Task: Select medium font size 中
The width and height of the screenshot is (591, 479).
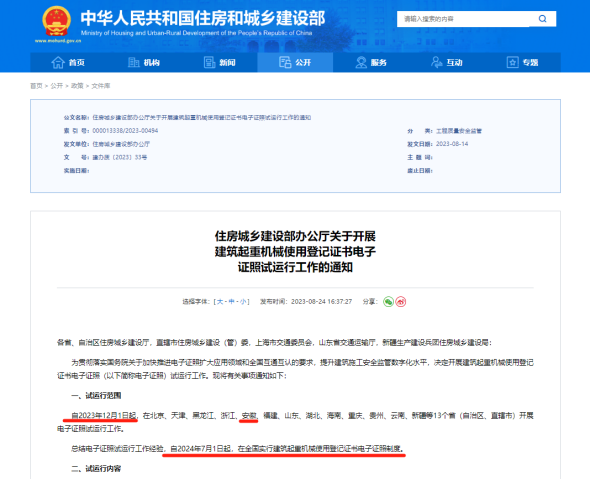Action: pos(231,301)
